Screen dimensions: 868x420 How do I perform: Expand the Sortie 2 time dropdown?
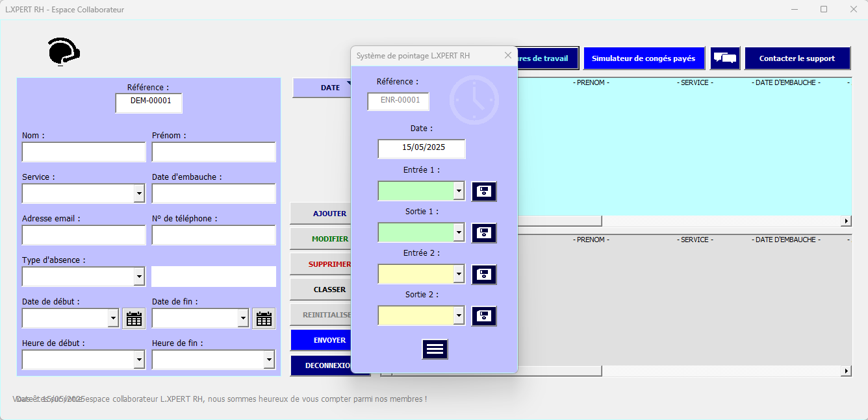coord(459,316)
